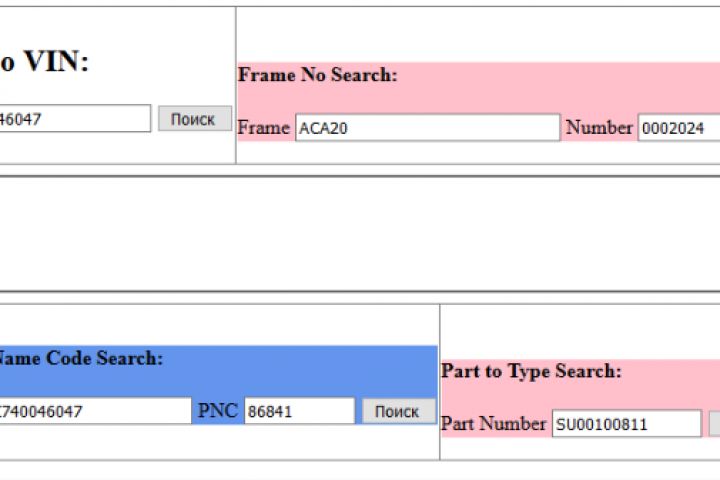Image resolution: width=720 pixels, height=480 pixels.
Task: Click the 'Number' label in Frame search
Action: [599, 128]
